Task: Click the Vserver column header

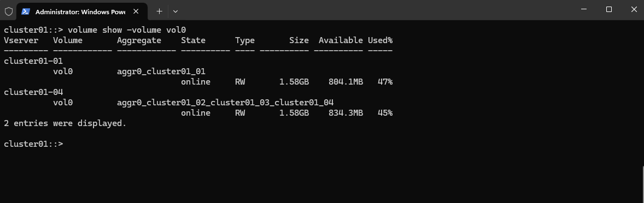Action: [x=21, y=40]
